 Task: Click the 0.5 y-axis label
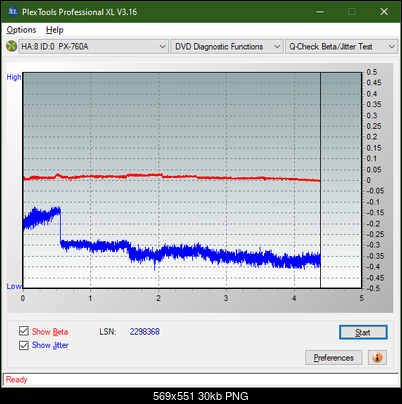[372, 72]
